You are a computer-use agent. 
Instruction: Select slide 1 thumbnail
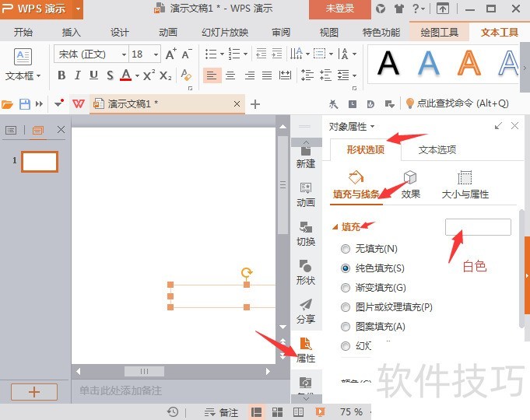[40, 162]
